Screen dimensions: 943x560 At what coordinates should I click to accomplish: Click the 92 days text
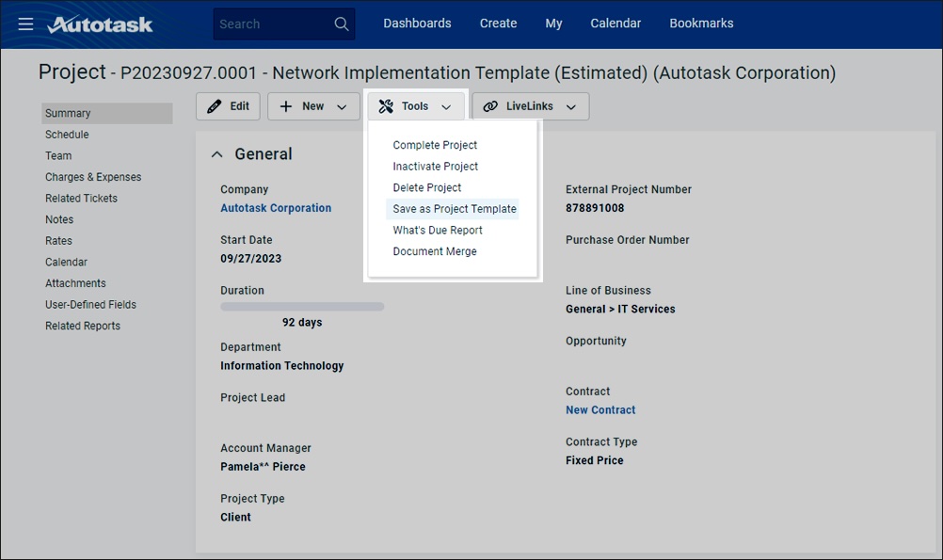(302, 323)
